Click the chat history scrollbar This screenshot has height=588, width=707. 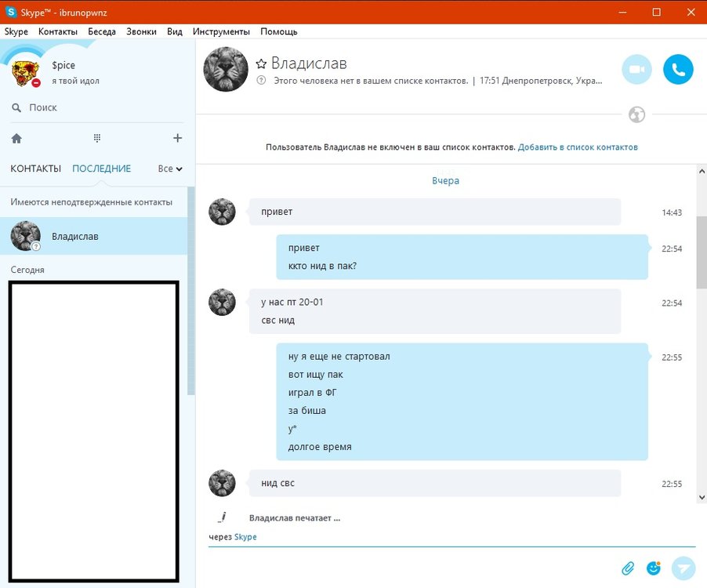[x=701, y=251]
